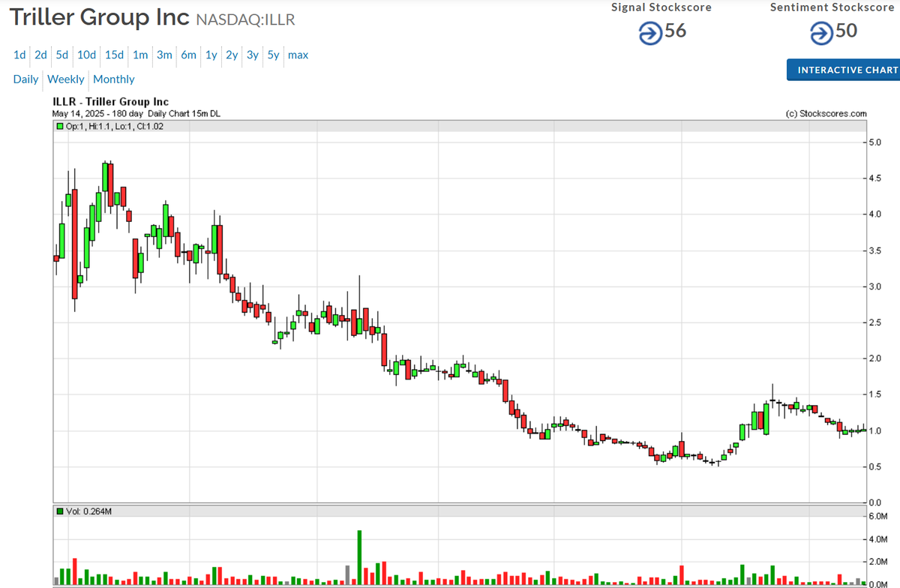Click the green volume legend square
Viewport: 900px width, 588px height.
click(60, 511)
